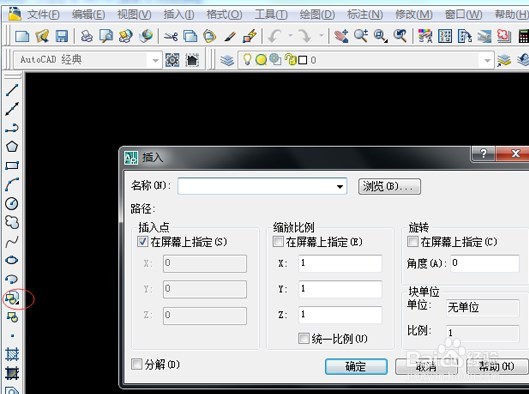This screenshot has width=529, height=394.
Task: Open the 格式(O) menu
Action: [224, 15]
